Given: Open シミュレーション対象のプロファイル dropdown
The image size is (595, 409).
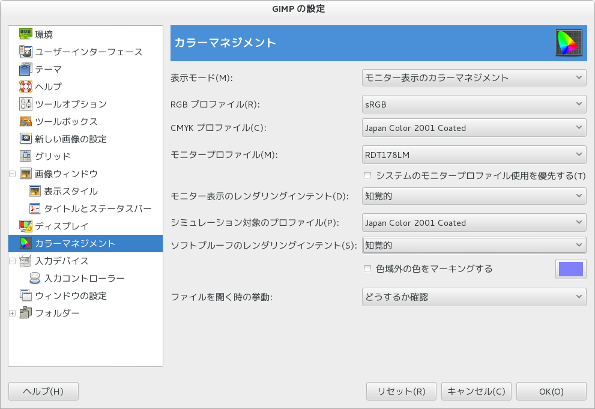Looking at the screenshot, I should 474,223.
